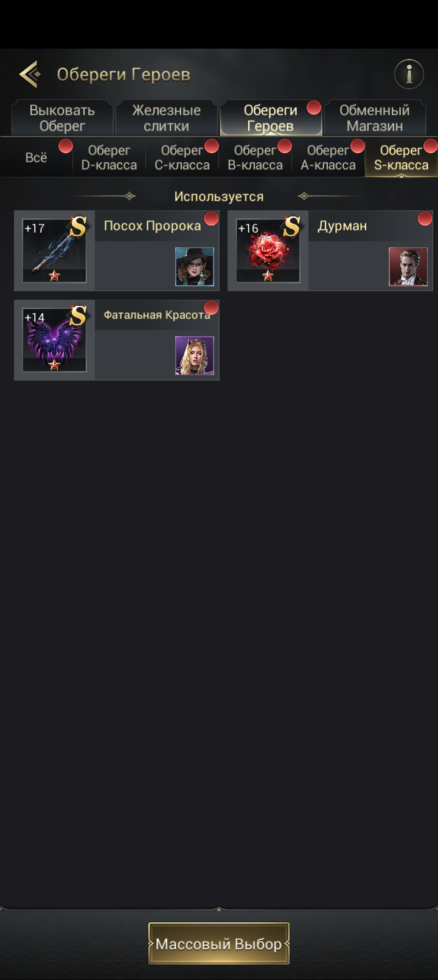Image resolution: width=438 pixels, height=980 pixels.
Task: Open the Железные слитки tab
Action: tap(167, 118)
